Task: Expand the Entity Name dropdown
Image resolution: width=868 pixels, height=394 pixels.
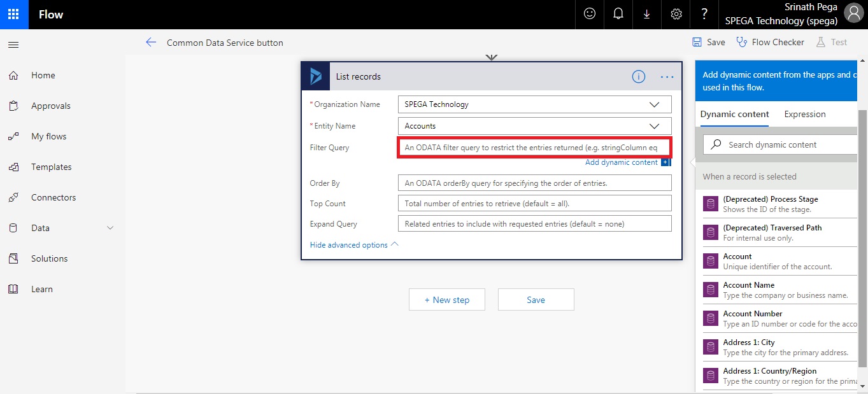Action: (x=654, y=126)
